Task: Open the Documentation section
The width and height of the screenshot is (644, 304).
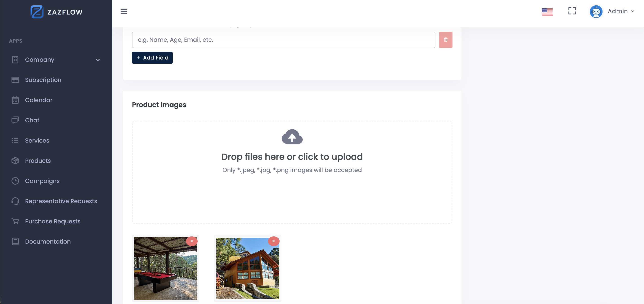Action: pyautogui.click(x=48, y=241)
